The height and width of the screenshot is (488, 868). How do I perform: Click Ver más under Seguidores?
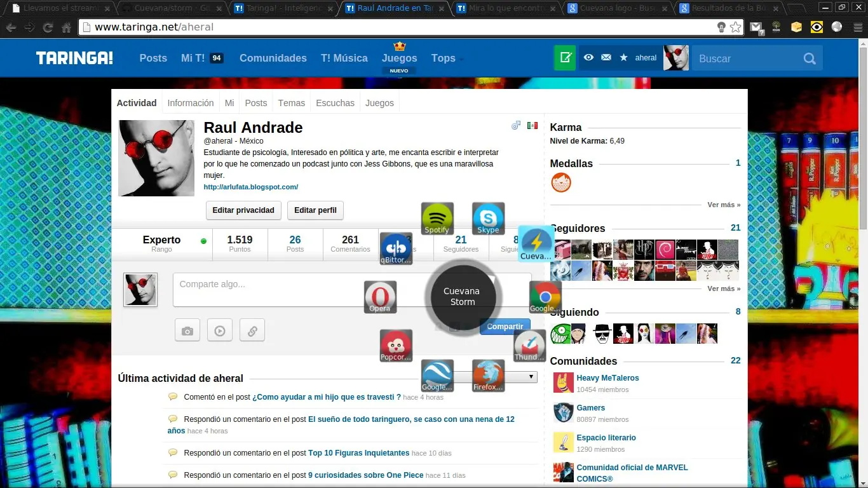pos(724,288)
